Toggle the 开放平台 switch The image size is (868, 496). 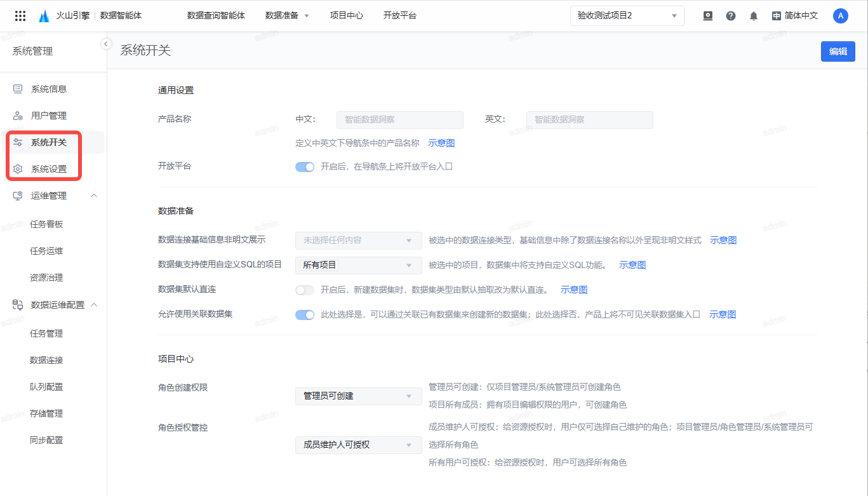305,167
